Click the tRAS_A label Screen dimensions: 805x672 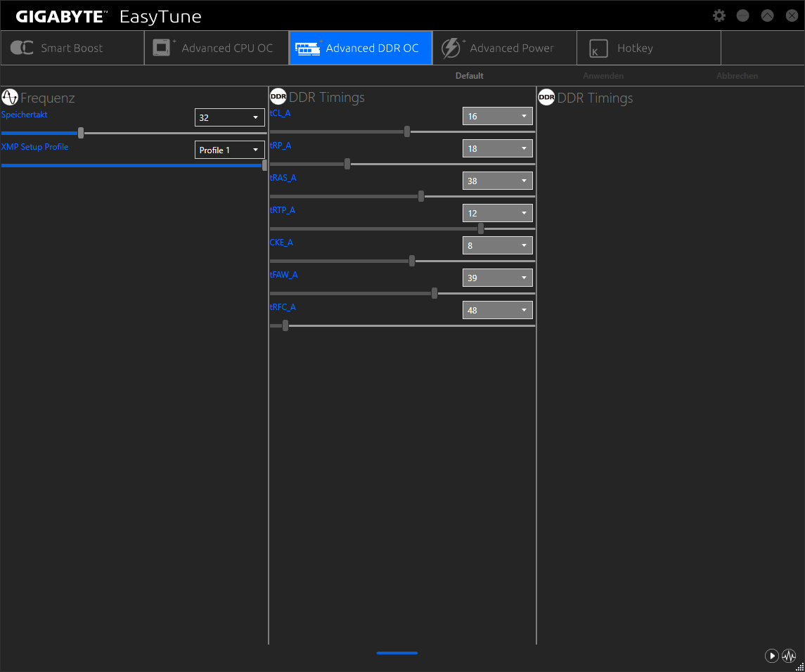(283, 178)
